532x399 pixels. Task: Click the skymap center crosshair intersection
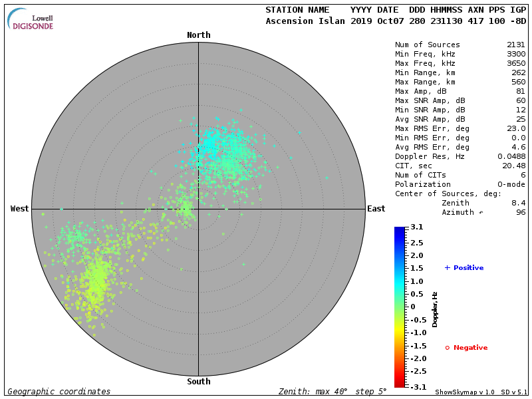[x=198, y=208]
